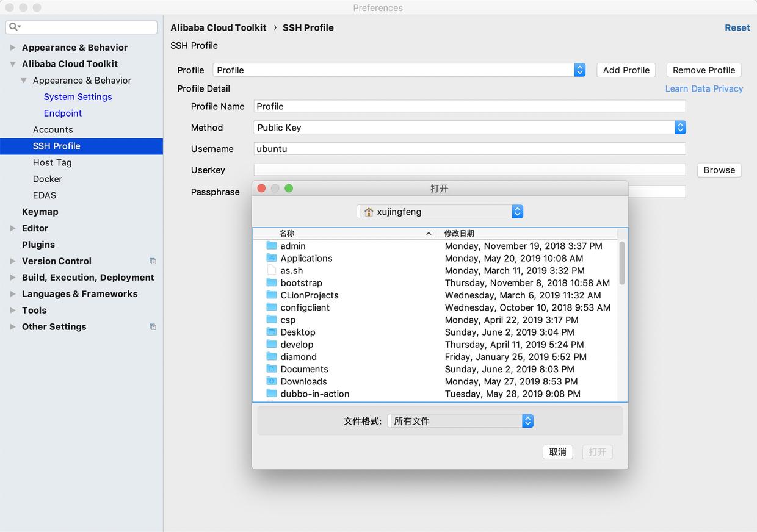The height and width of the screenshot is (532, 757).
Task: Click the Userkey input field
Action: coord(469,170)
